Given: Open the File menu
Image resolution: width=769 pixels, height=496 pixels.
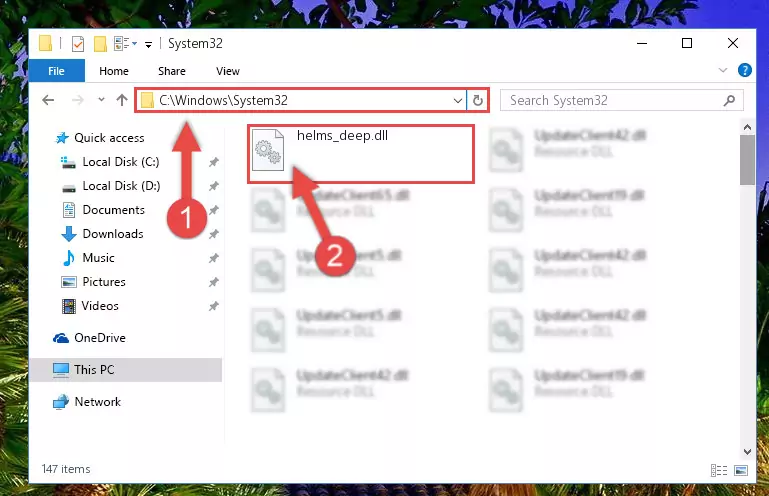Looking at the screenshot, I should (x=56, y=71).
